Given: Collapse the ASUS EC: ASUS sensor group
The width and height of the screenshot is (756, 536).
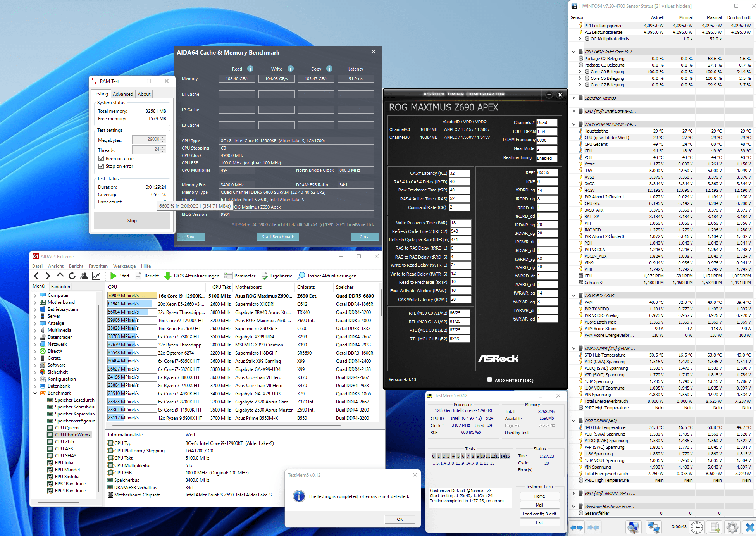Looking at the screenshot, I should [x=574, y=296].
